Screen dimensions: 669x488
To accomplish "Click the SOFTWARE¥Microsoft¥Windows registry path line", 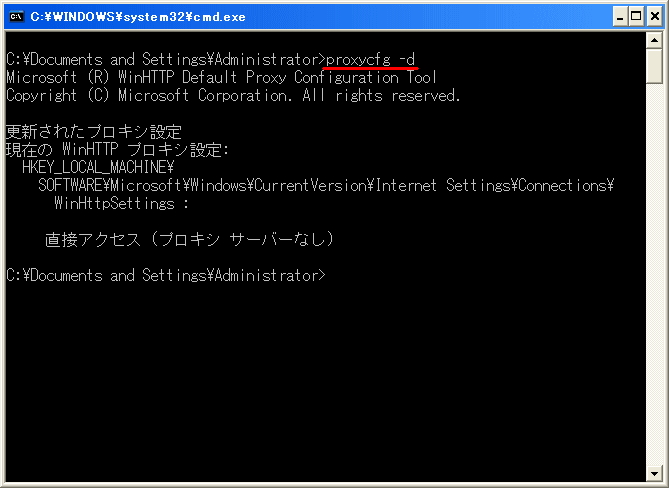I will 325,185.
